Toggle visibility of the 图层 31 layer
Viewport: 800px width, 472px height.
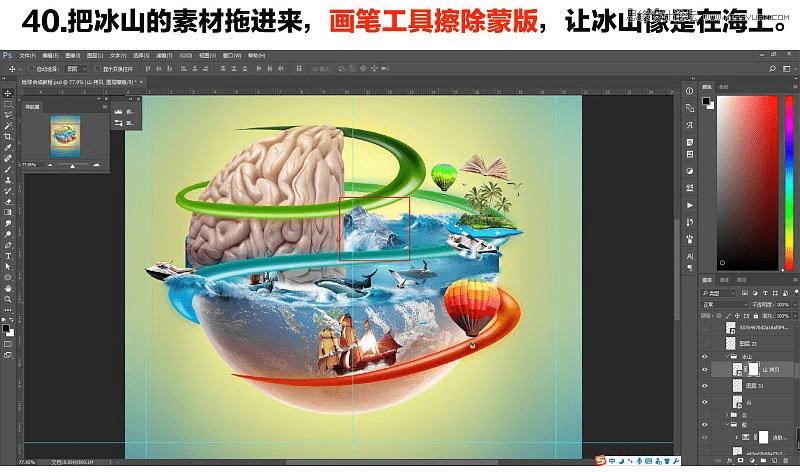(705, 386)
